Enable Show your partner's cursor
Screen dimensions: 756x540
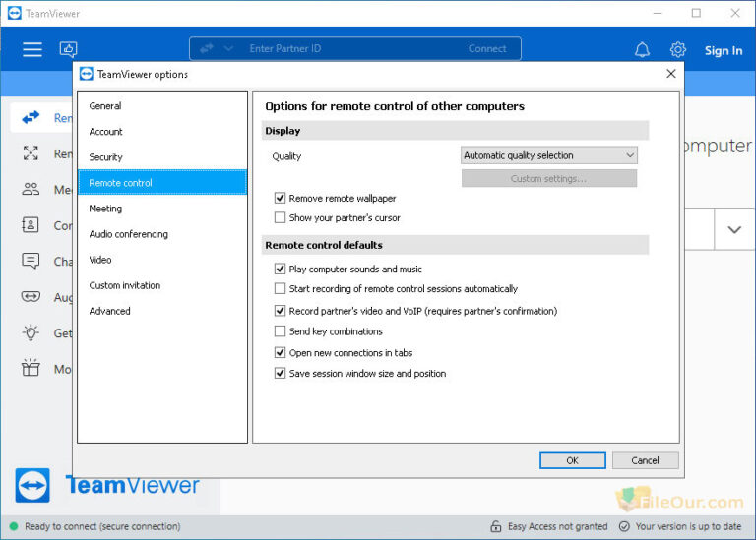(x=280, y=217)
